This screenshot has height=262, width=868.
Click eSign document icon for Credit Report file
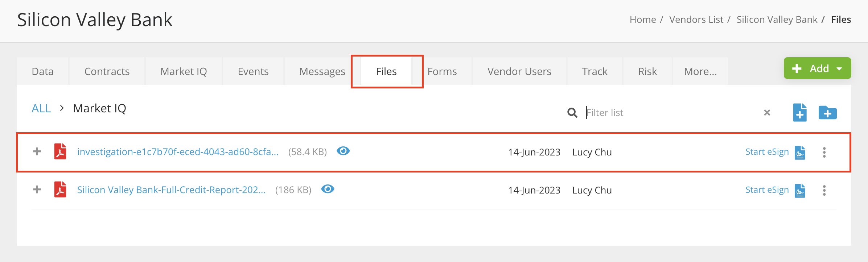[800, 191]
